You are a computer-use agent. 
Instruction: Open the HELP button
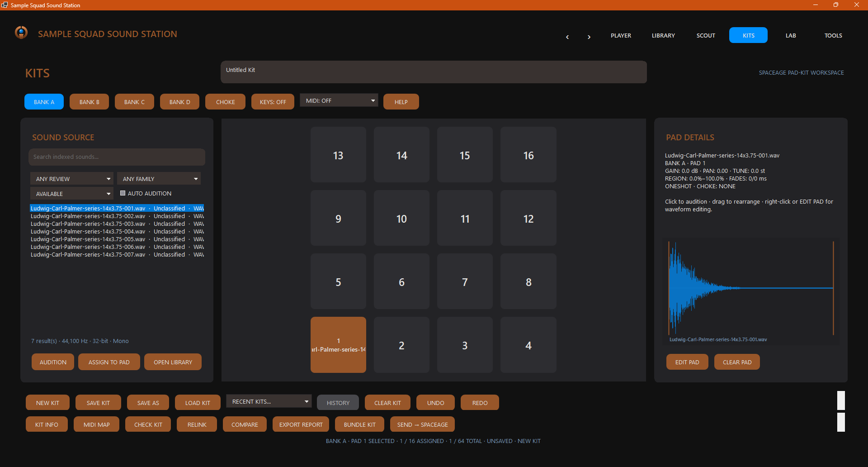tap(401, 102)
